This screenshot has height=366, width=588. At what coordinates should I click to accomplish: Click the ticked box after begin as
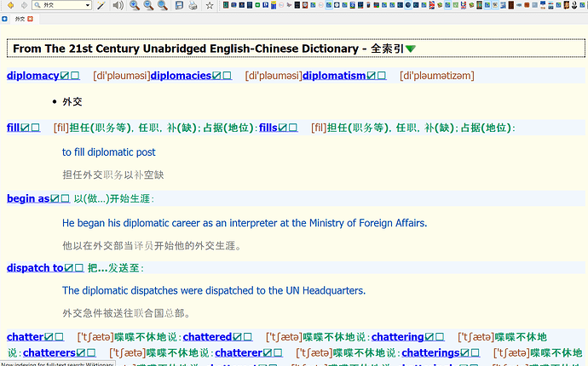click(x=55, y=198)
